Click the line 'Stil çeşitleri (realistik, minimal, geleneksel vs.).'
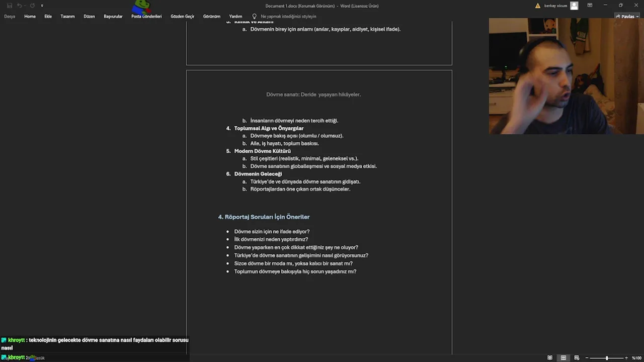The width and height of the screenshot is (644, 362). coord(304,158)
